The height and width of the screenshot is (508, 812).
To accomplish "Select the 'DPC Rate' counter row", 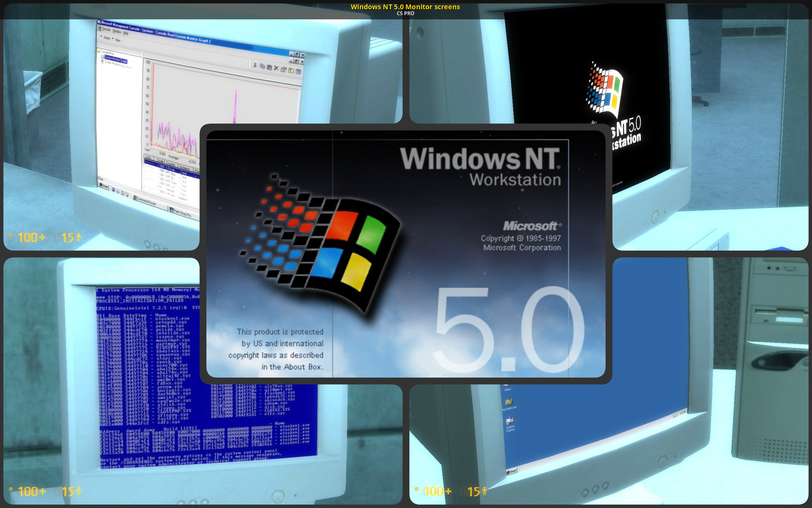I will [172, 182].
